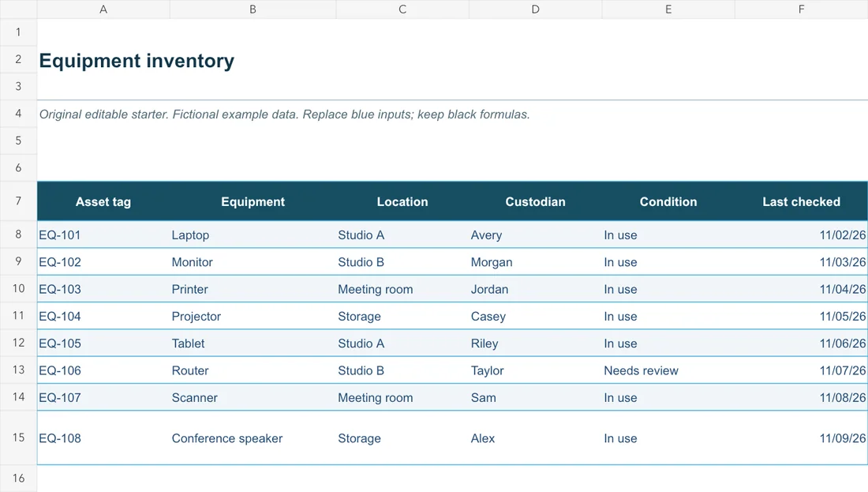Screen dimensions: 868x492
Task: Click asset tag EQ-104
Action: [103, 317]
